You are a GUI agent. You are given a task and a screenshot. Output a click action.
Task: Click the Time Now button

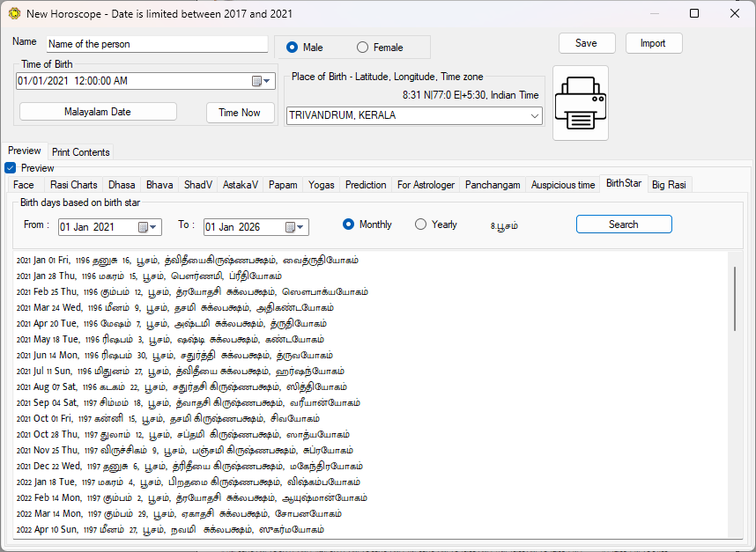241,113
